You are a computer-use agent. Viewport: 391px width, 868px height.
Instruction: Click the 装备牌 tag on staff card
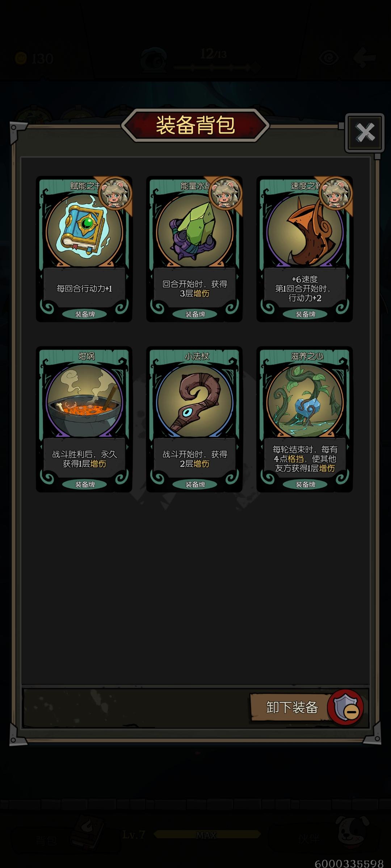tap(195, 485)
